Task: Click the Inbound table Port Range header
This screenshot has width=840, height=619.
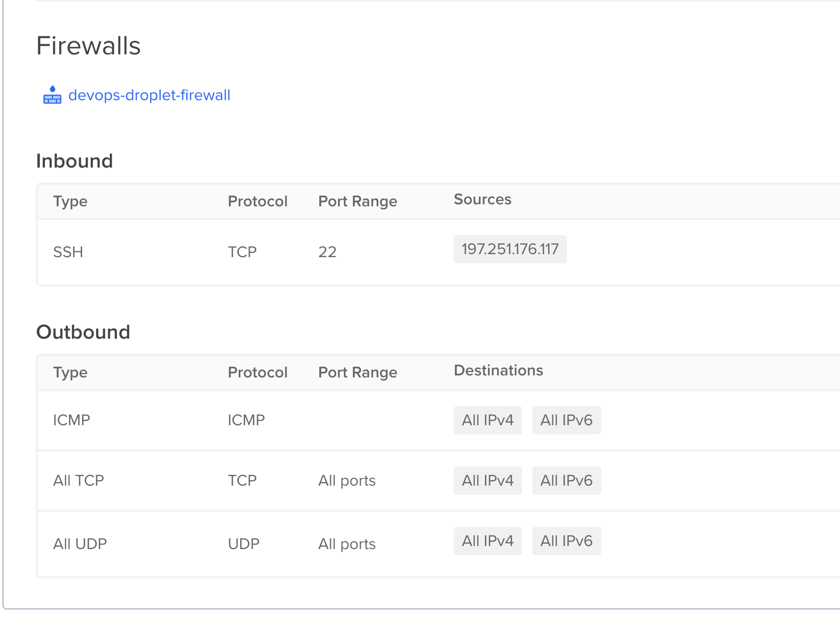Action: tap(357, 201)
